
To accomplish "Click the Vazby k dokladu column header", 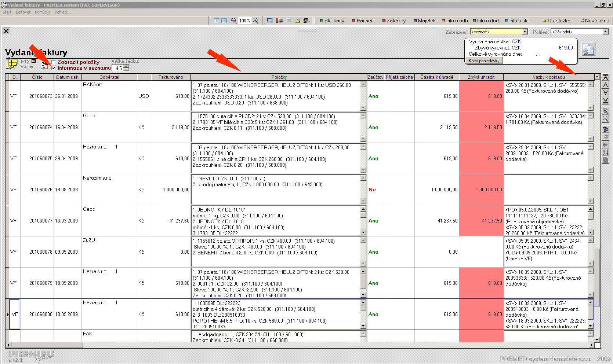I will coord(549,77).
